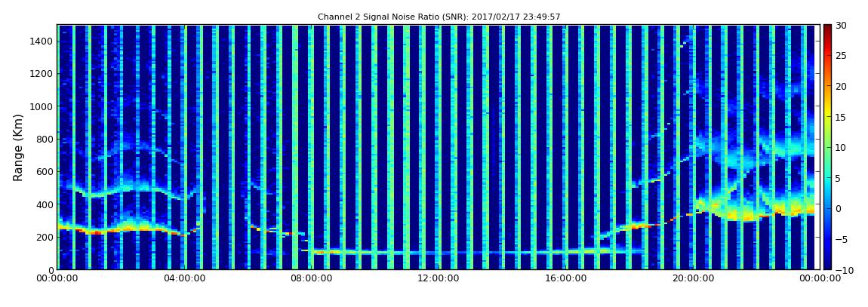Click the dark blue bottom of the colorbar
The image size is (868, 307).
[x=827, y=262]
